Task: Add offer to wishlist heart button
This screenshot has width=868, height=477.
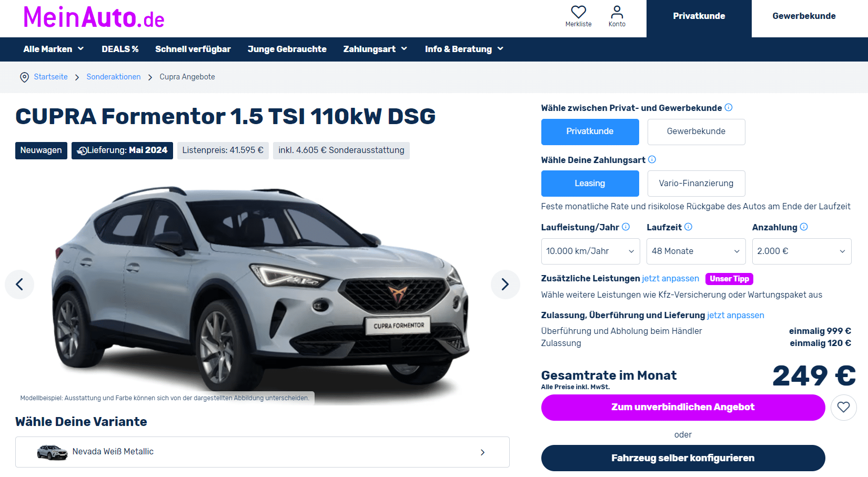Action: click(843, 407)
